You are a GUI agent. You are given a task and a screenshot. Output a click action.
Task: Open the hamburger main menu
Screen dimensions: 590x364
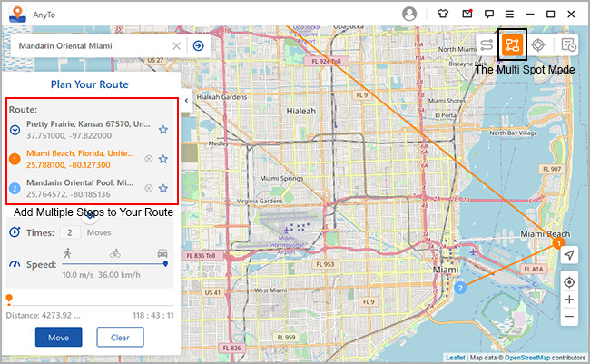click(x=510, y=14)
